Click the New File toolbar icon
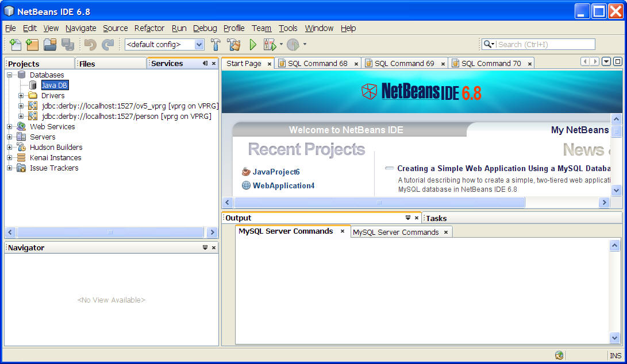This screenshot has width=627, height=364. tap(15, 44)
